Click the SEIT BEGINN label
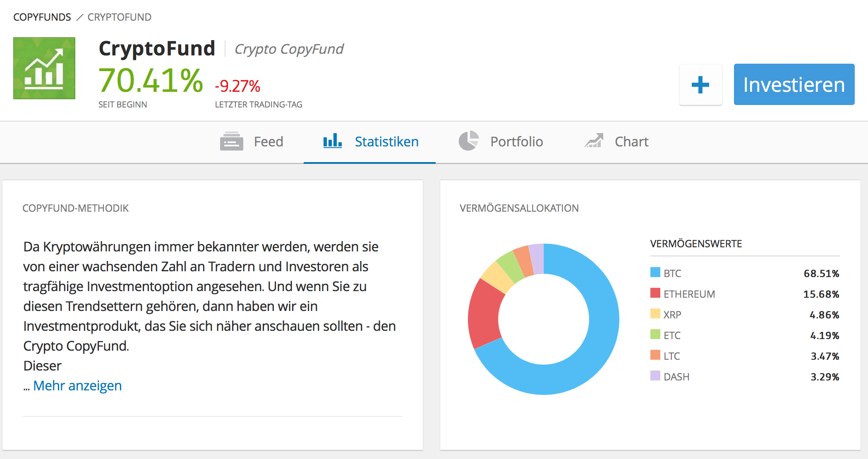 click(x=123, y=105)
